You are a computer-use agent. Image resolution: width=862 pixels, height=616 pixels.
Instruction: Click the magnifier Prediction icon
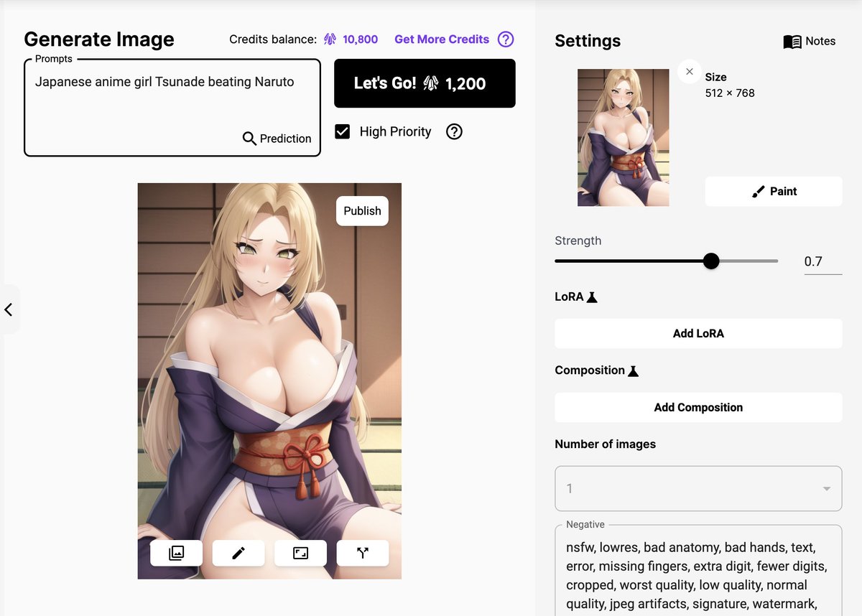pos(249,139)
